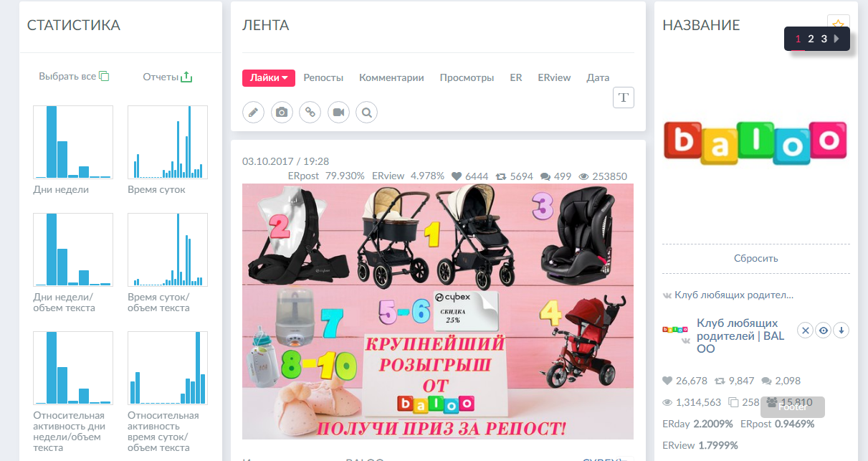Filter feed by link chain icon
Viewport: 868px width, 461px height.
click(x=310, y=113)
